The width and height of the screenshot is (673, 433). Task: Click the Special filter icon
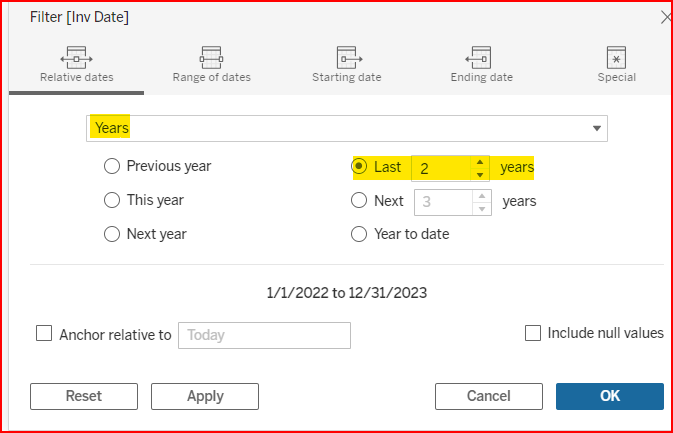[x=616, y=56]
